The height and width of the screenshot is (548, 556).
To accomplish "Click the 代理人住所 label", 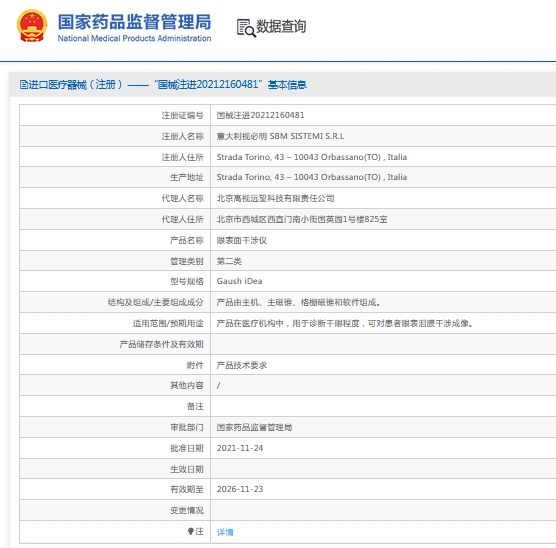I will [183, 219].
